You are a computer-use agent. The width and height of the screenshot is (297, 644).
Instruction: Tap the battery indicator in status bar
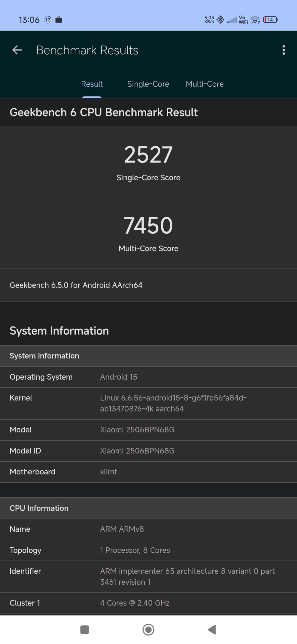(270, 20)
